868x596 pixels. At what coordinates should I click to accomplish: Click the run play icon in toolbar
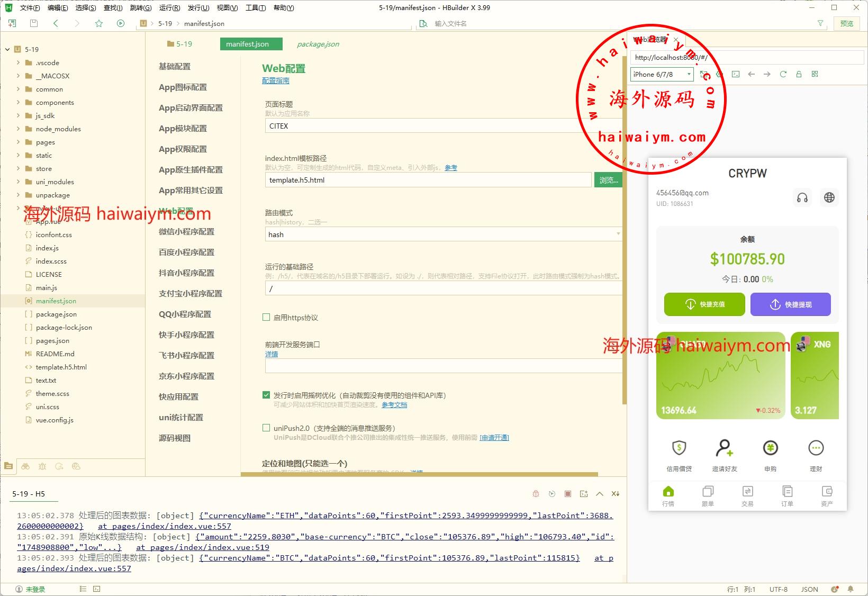click(x=121, y=23)
